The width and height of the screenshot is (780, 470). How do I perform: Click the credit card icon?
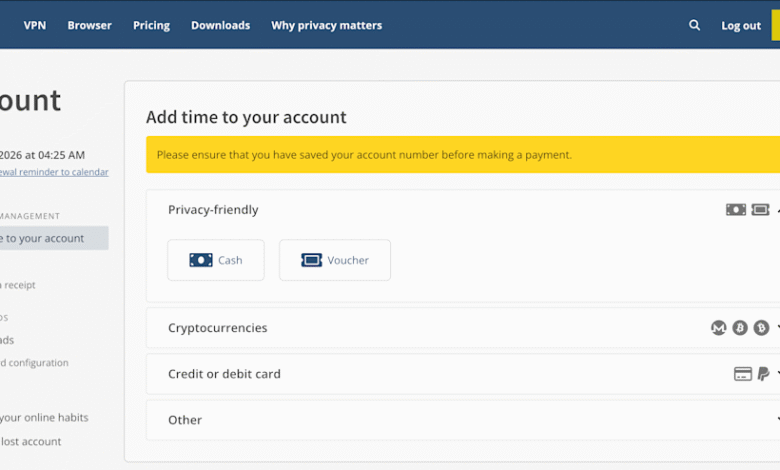click(742, 374)
